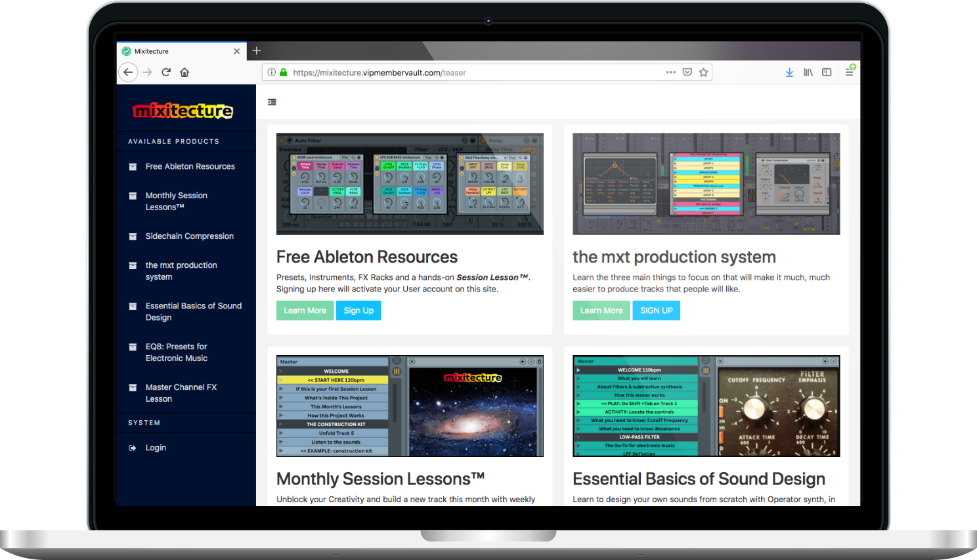Click the green padlock security icon

284,72
